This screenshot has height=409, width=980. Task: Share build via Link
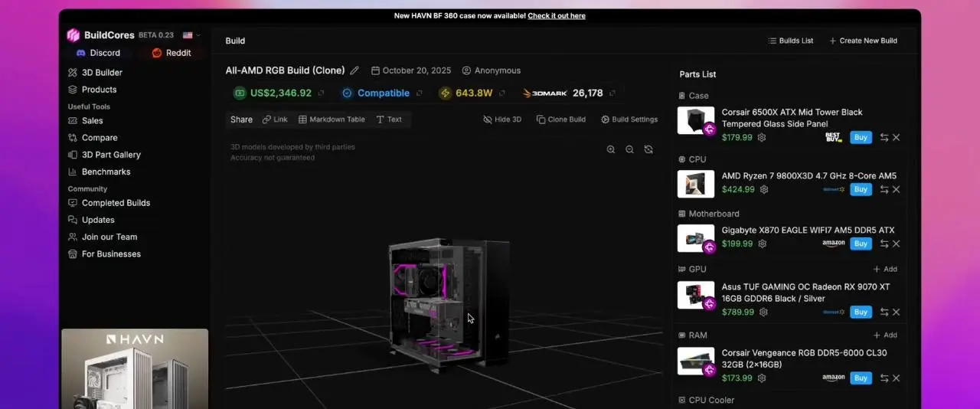(x=275, y=119)
